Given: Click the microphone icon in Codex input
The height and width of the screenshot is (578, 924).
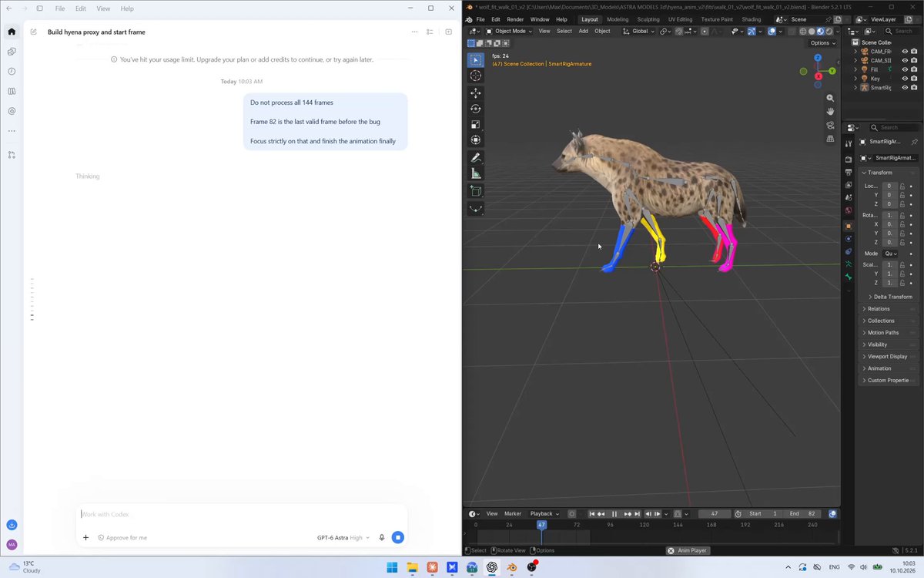Looking at the screenshot, I should pyautogui.click(x=381, y=537).
